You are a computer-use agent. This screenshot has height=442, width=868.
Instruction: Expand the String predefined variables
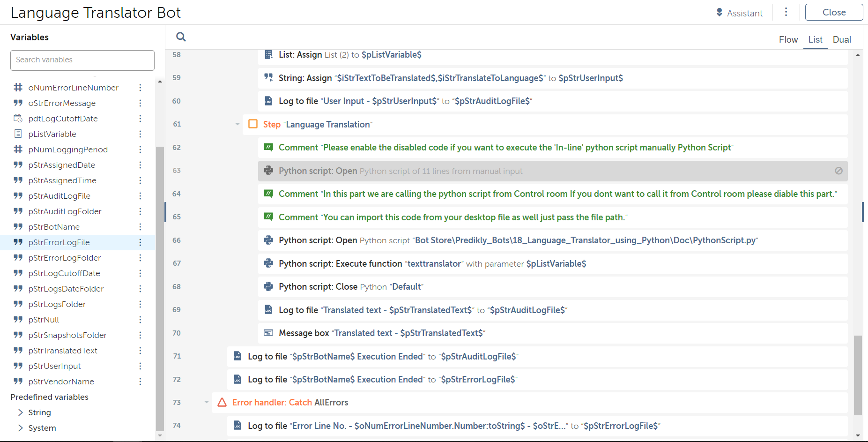click(21, 412)
